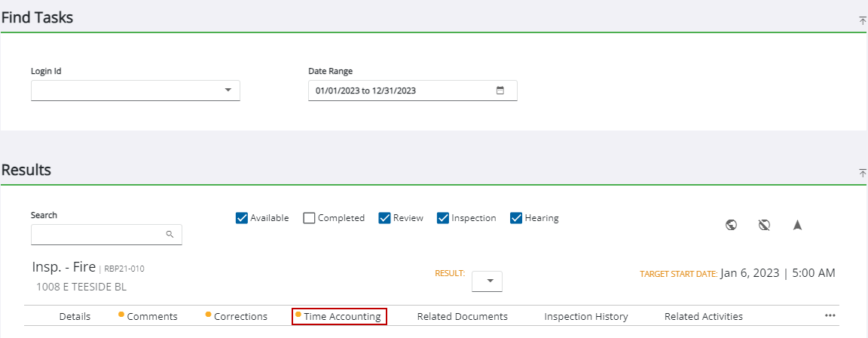This screenshot has height=338, width=868.
Task: Check the Completed checkbox
Action: 309,218
